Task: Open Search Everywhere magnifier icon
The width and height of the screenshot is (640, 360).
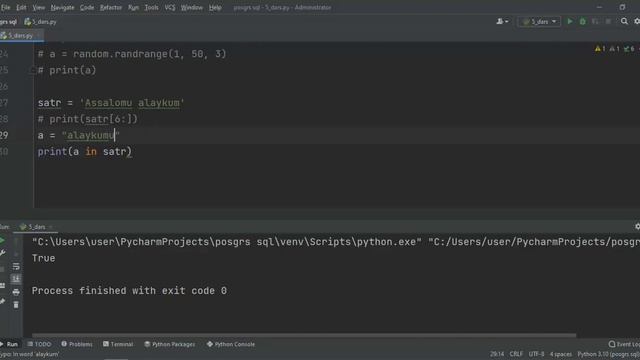Action: click(x=624, y=21)
